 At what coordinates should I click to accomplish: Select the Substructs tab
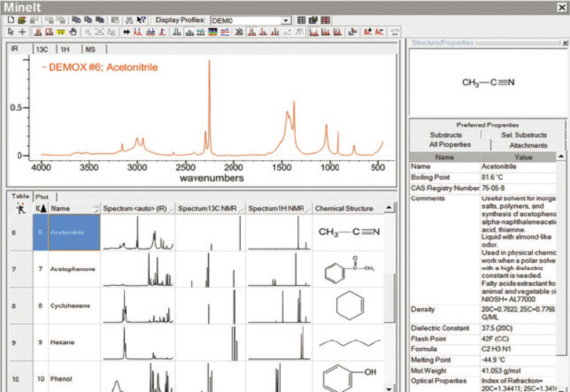pyautogui.click(x=445, y=135)
